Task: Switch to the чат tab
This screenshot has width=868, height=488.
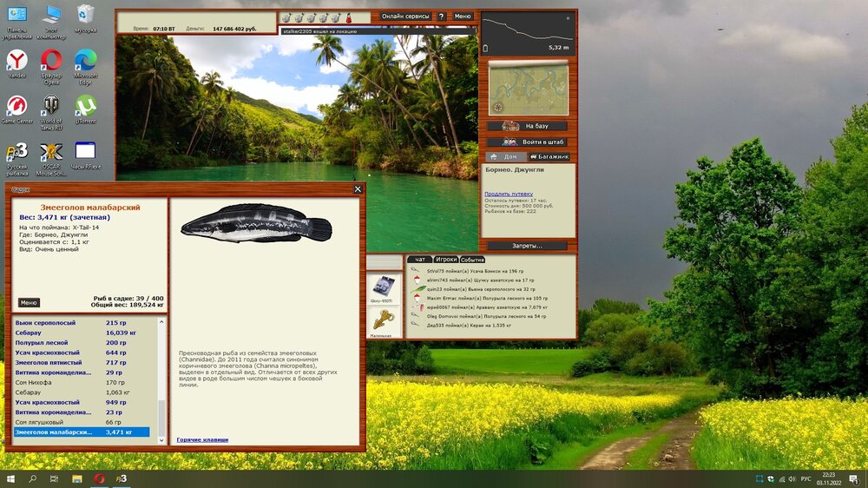Action: (x=420, y=260)
